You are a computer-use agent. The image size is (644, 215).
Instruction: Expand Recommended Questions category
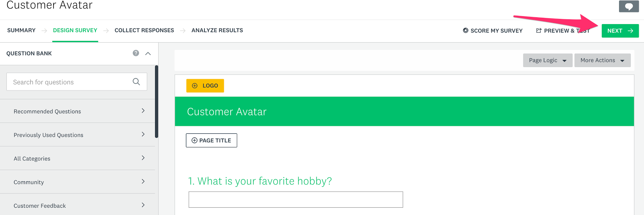pyautogui.click(x=78, y=111)
